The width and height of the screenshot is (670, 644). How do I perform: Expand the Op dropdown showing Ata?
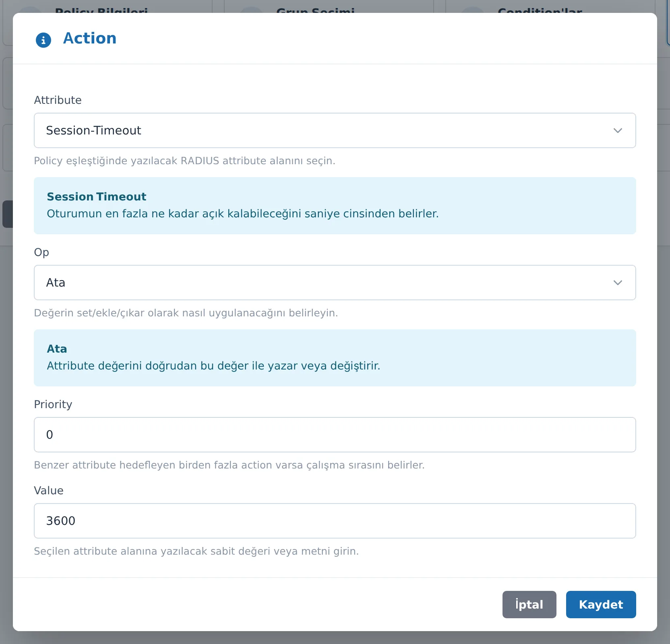[x=335, y=283]
